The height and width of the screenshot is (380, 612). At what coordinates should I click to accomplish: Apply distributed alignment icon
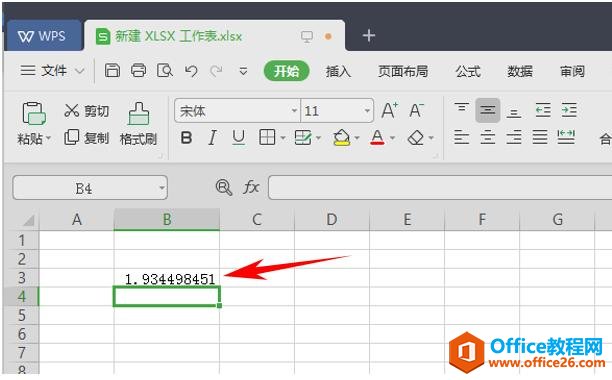(x=566, y=137)
